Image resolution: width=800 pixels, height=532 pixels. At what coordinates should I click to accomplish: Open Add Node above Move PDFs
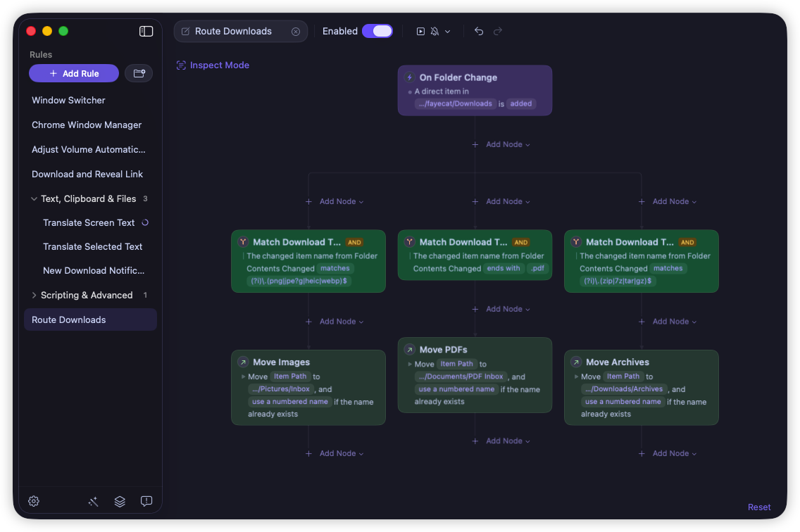click(502, 310)
